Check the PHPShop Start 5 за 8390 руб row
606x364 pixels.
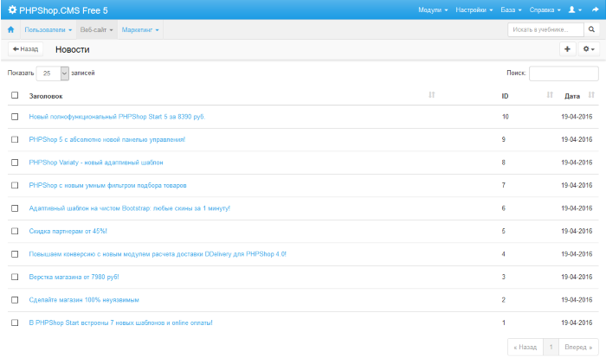point(15,117)
